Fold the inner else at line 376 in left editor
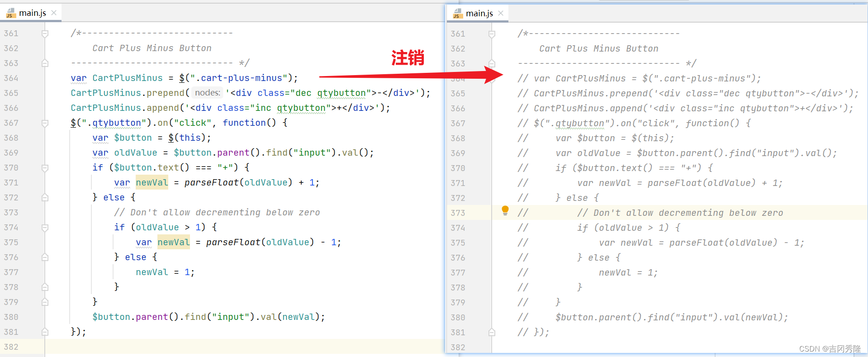 tap(45, 257)
